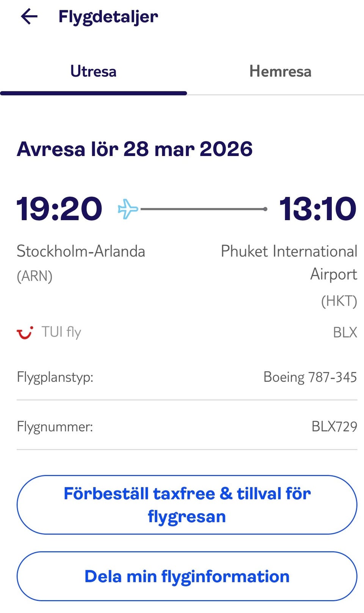Click the Boeing 787-345 aircraft type

click(310, 377)
